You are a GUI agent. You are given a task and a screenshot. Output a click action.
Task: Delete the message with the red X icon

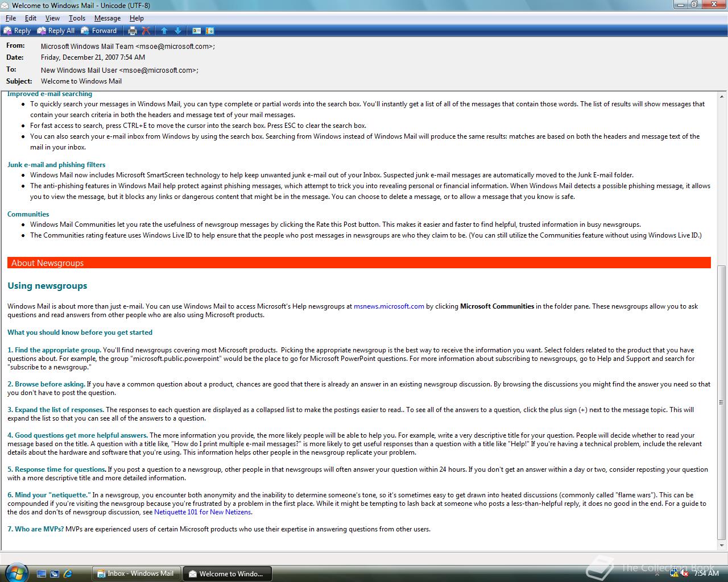(x=146, y=31)
